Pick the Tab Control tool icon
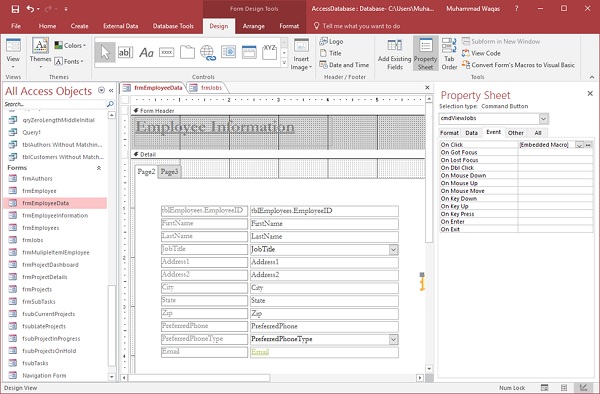This screenshot has width=600, height=394. click(x=188, y=52)
